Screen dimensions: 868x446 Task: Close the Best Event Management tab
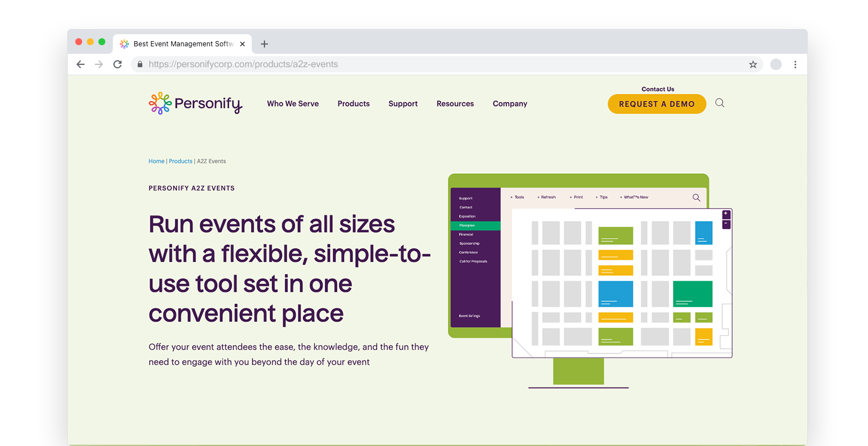[242, 44]
